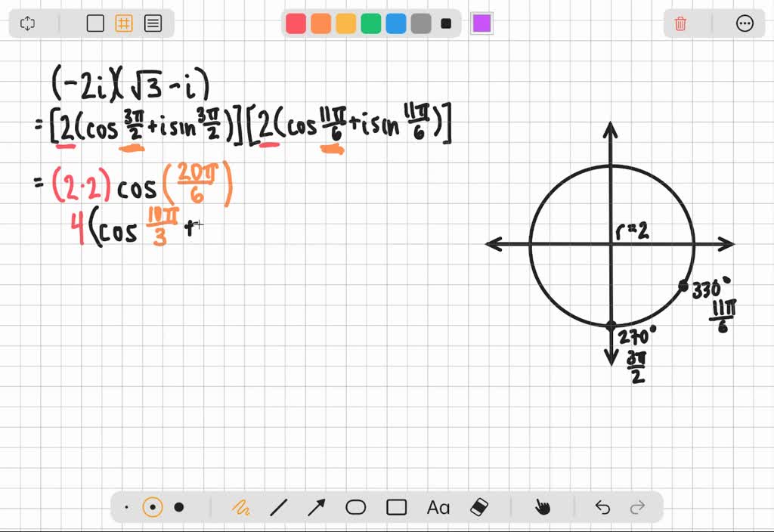Switch to the plain white background
774x532 pixels.
tap(97, 23)
